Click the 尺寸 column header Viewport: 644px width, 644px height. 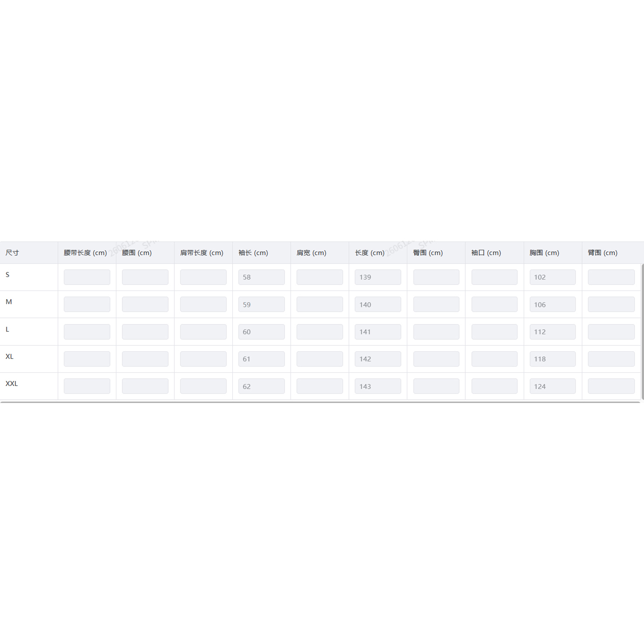pos(12,253)
